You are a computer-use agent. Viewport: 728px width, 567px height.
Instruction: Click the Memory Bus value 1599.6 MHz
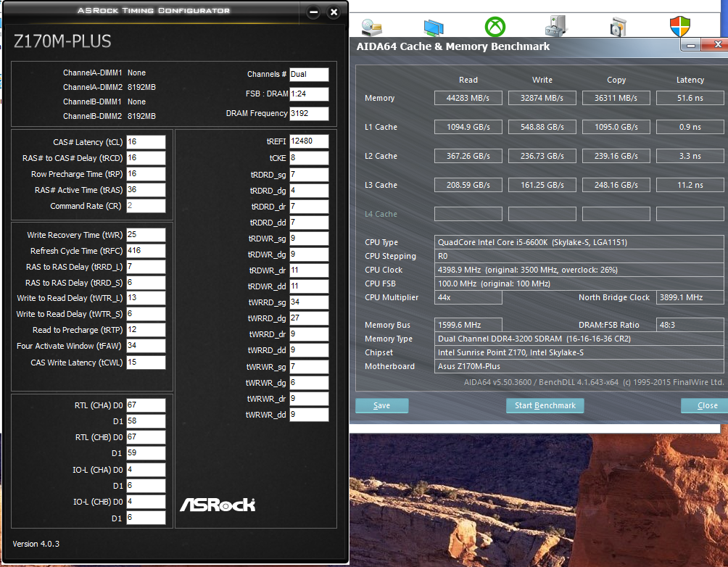tap(468, 325)
